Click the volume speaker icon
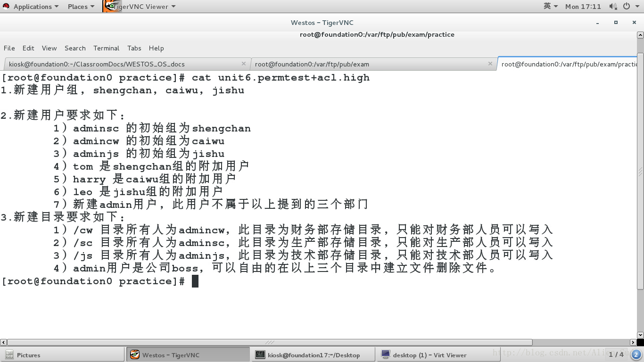 pyautogui.click(x=613, y=7)
